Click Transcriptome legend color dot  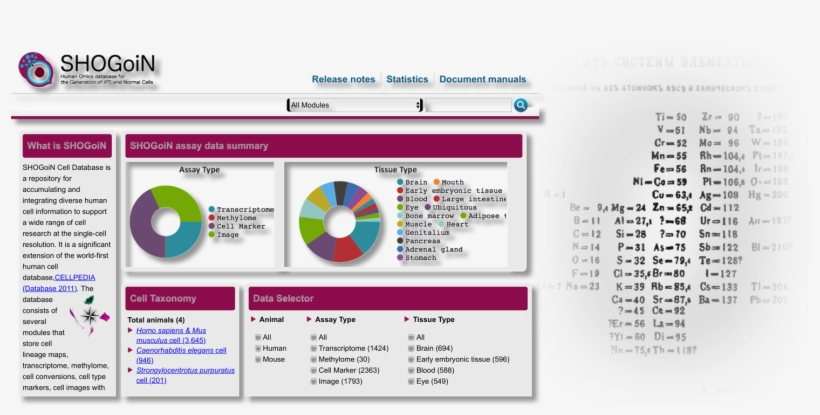[212, 210]
